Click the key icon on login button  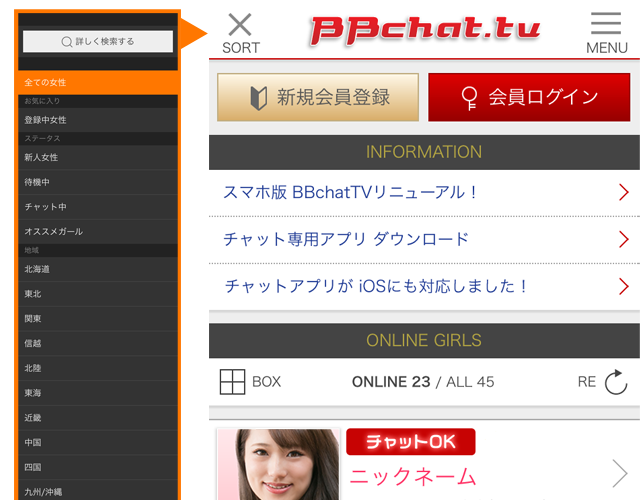click(469, 98)
